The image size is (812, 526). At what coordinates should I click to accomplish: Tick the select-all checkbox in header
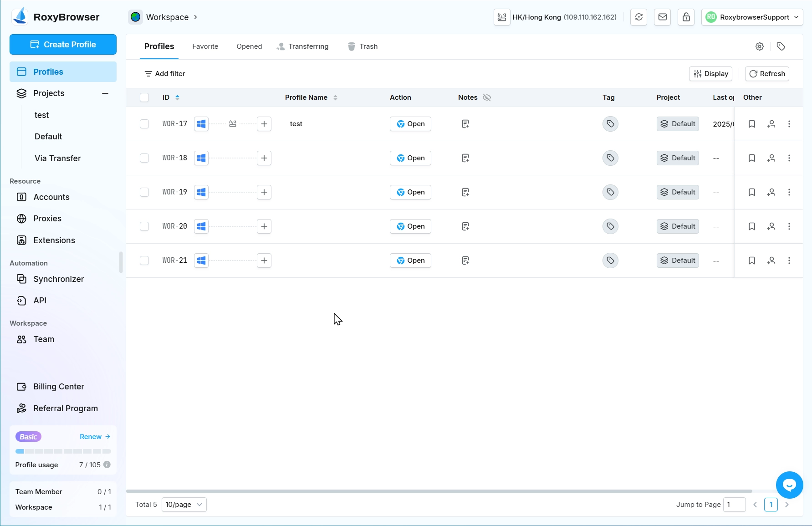point(144,97)
